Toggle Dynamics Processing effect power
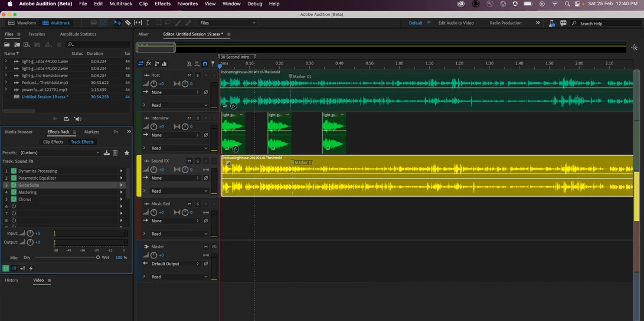 14,171
